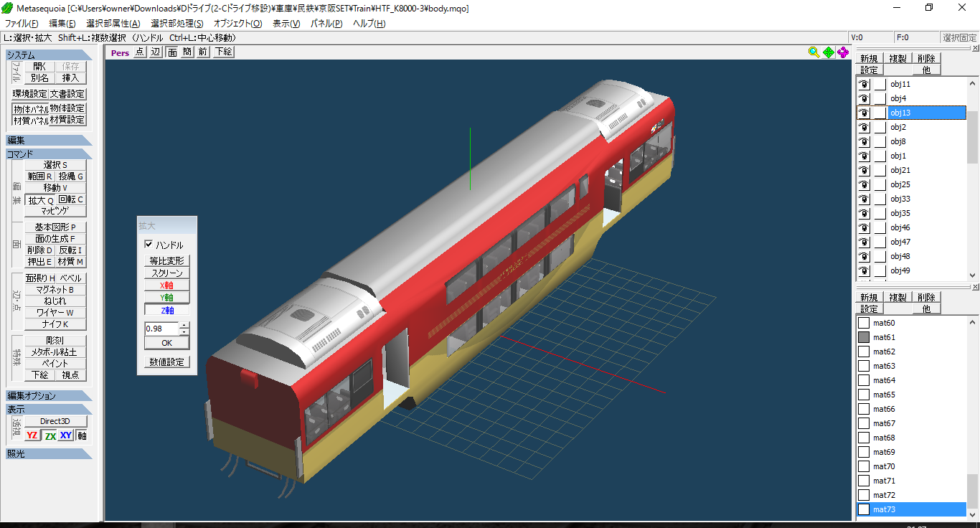The width and height of the screenshot is (980, 528).
Task: Toggle 簡 simple display in viewport bar
Action: 187,52
